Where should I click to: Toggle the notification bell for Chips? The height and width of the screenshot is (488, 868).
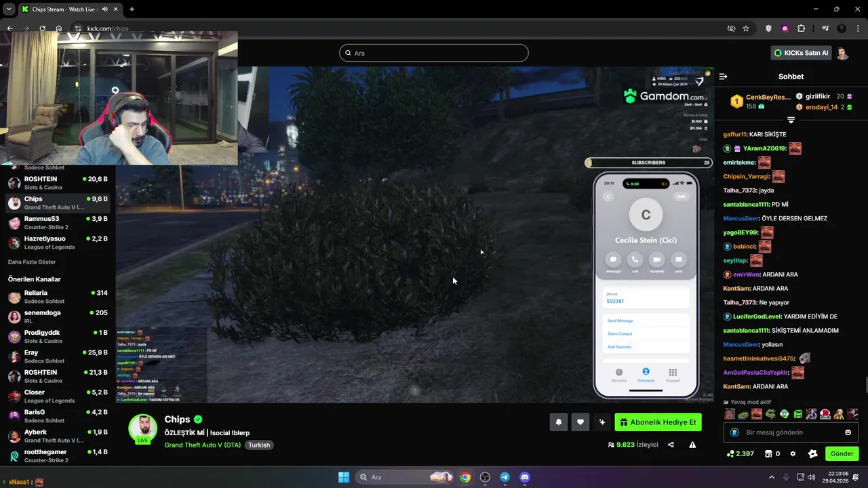tap(559, 422)
